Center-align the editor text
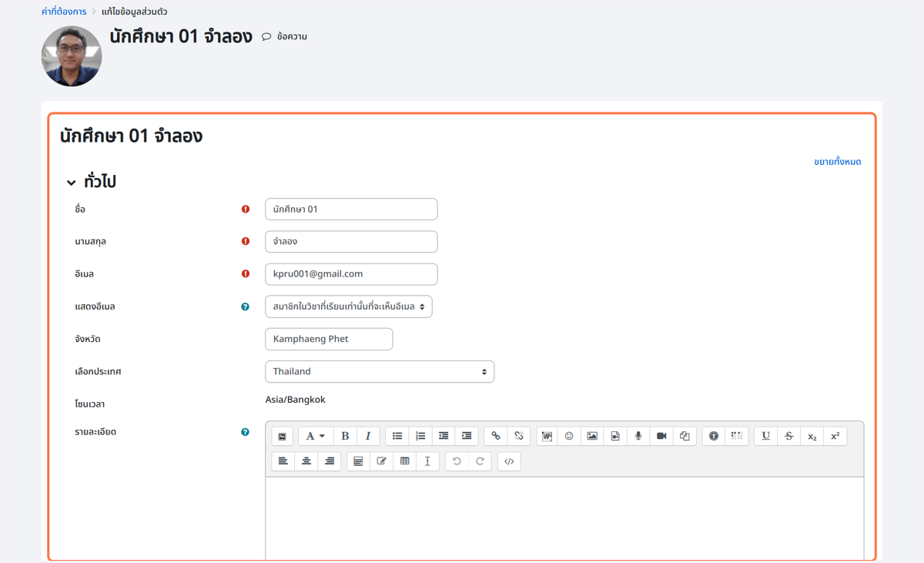The width and height of the screenshot is (924, 563). coord(306,461)
